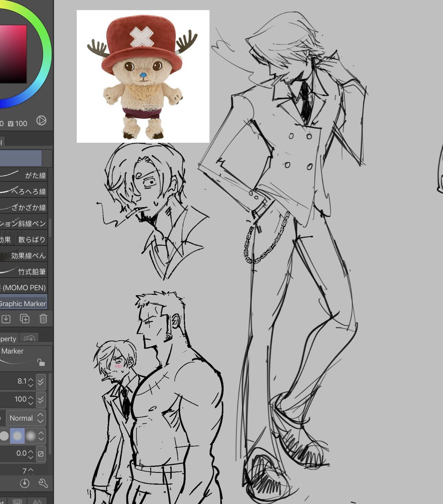Select the highlighted middle anti-aliasing option
Image resolution: width=443 pixels, height=504 pixels.
(17, 436)
